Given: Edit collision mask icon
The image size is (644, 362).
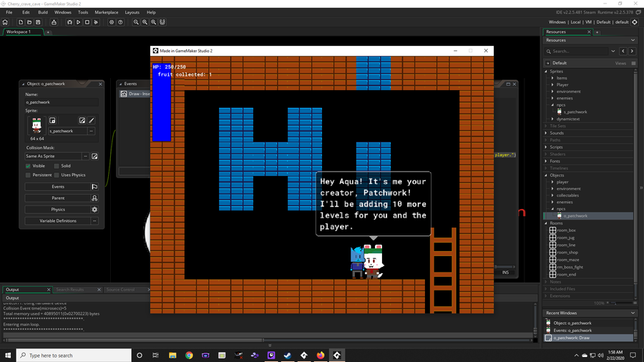Looking at the screenshot, I should click(x=94, y=156).
